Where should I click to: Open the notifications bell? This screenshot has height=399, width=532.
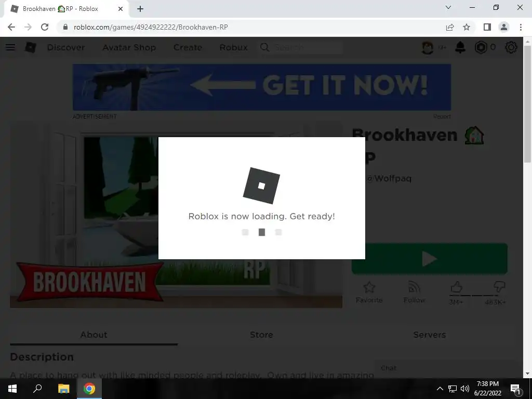(x=460, y=47)
